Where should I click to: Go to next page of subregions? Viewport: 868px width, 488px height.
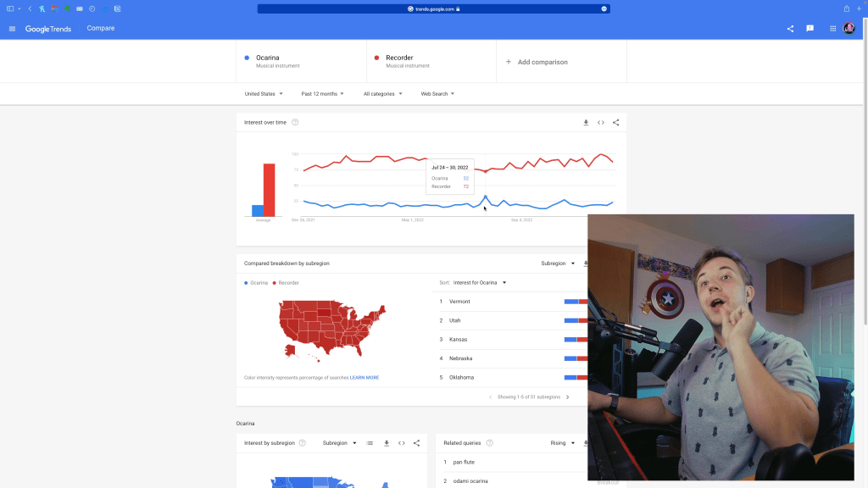coord(568,396)
